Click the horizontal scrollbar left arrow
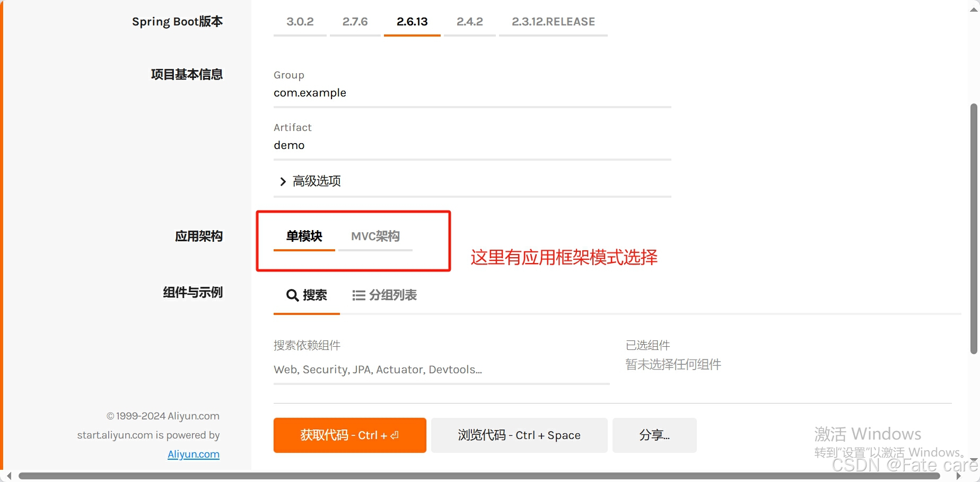 [x=8, y=476]
